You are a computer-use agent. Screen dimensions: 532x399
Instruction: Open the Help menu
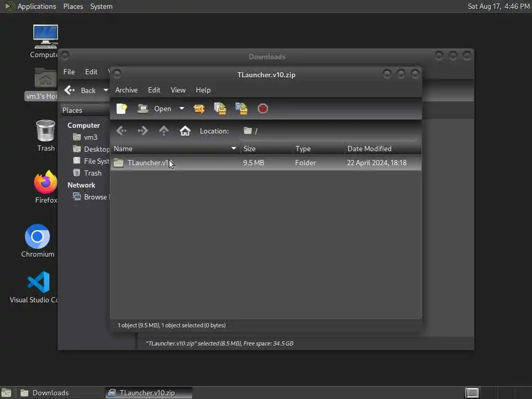coord(203,90)
